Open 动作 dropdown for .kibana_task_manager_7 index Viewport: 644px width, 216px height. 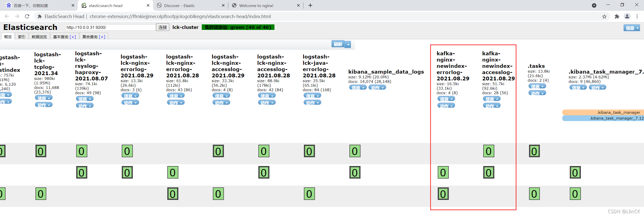tap(597, 87)
